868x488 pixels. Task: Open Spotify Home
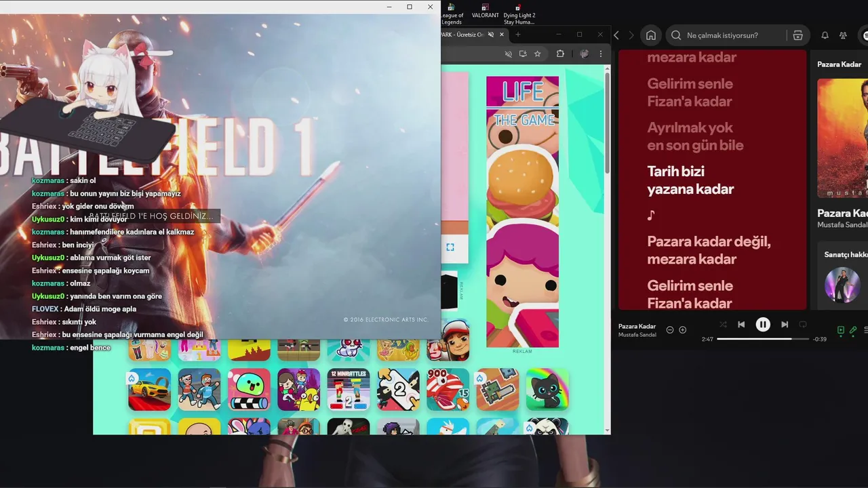(651, 35)
